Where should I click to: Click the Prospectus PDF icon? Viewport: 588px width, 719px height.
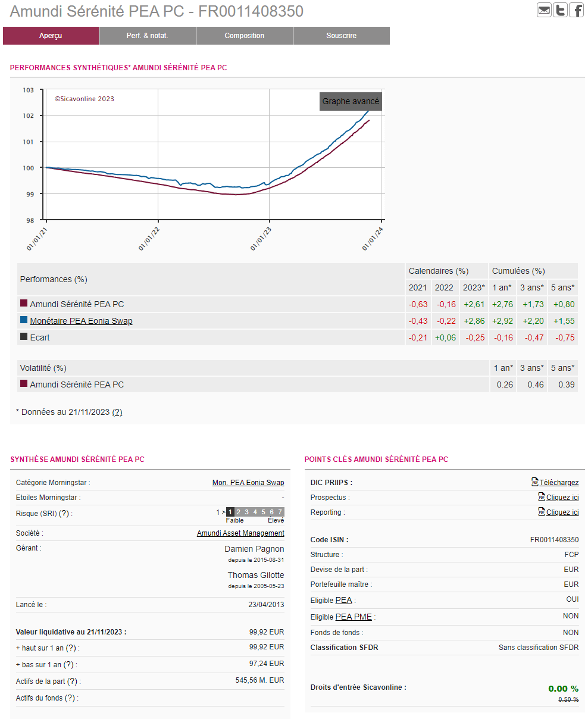542,497
